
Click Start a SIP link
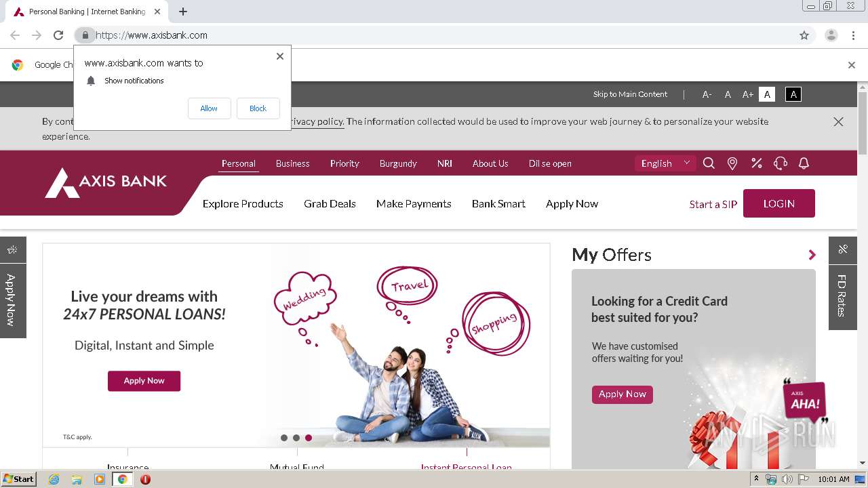pos(713,204)
